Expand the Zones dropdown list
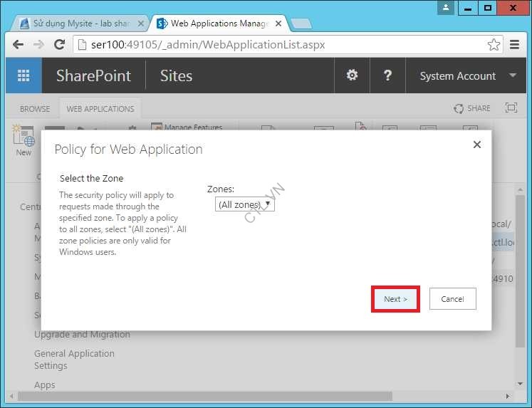The image size is (532, 408). click(244, 204)
